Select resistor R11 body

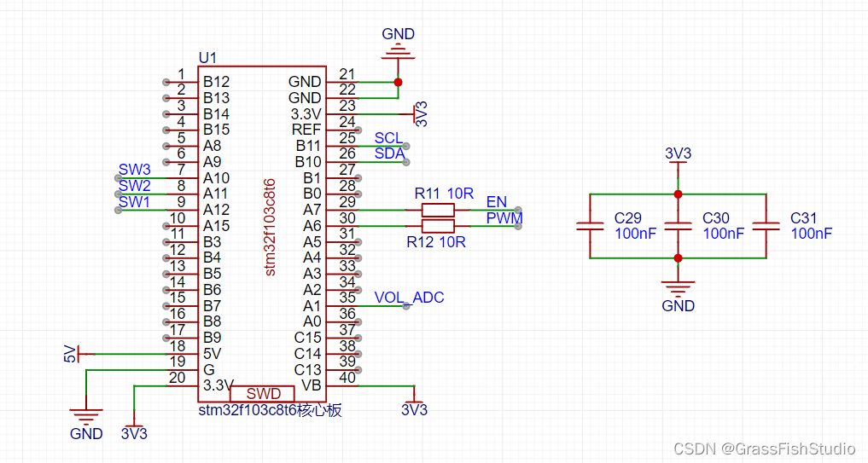[x=438, y=210]
